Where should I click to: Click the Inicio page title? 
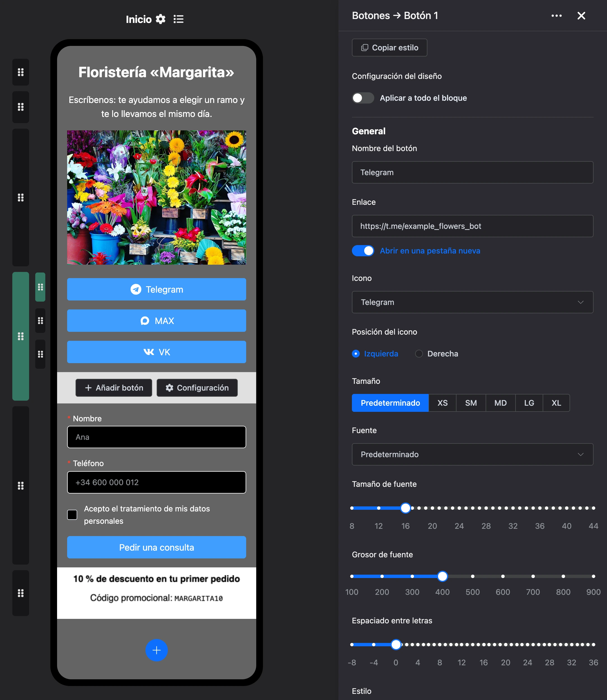click(138, 19)
